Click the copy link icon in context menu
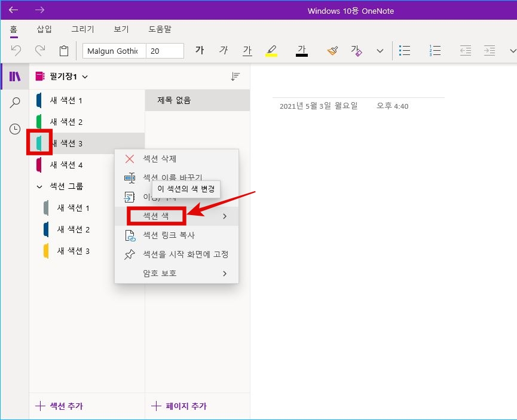517x420 pixels. click(130, 236)
